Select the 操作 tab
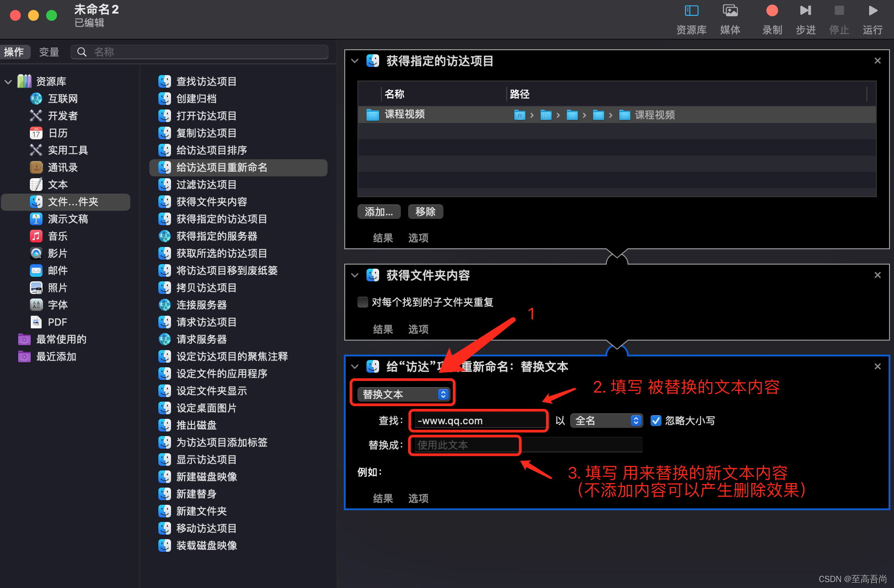The image size is (894, 588). [14, 52]
